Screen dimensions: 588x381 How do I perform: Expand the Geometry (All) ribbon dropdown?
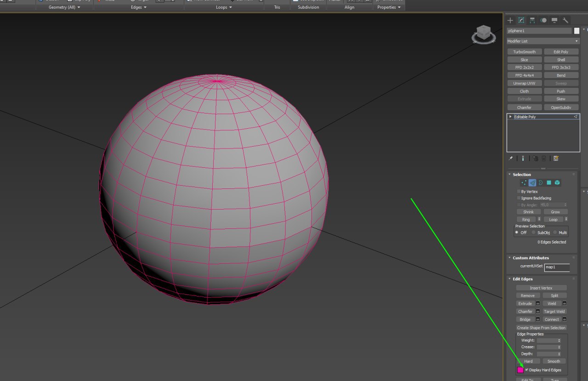click(64, 7)
